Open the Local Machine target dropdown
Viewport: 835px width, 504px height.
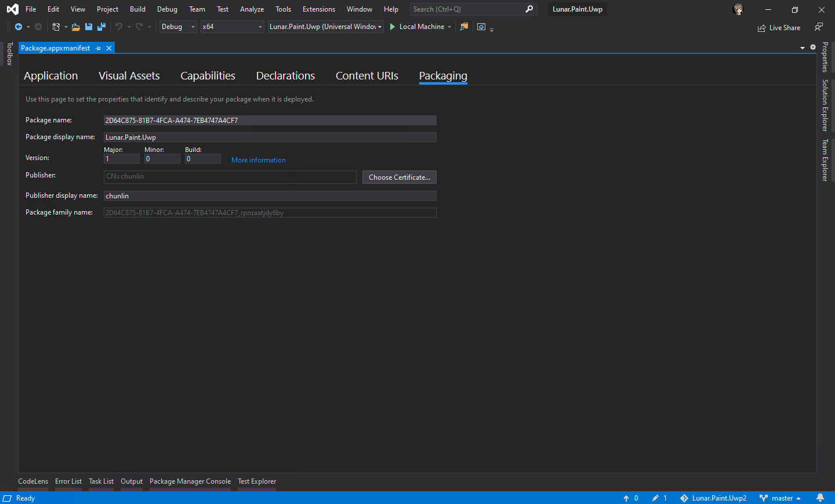tap(449, 27)
